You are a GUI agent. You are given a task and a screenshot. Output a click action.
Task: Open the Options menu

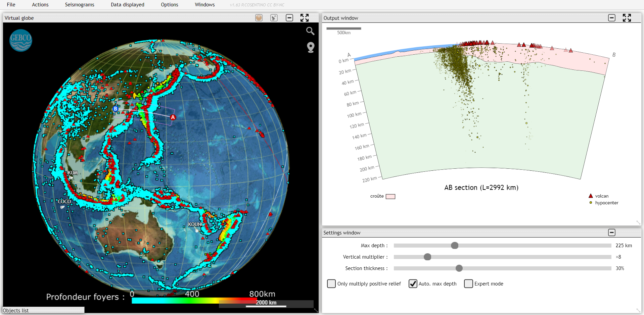pyautogui.click(x=170, y=5)
